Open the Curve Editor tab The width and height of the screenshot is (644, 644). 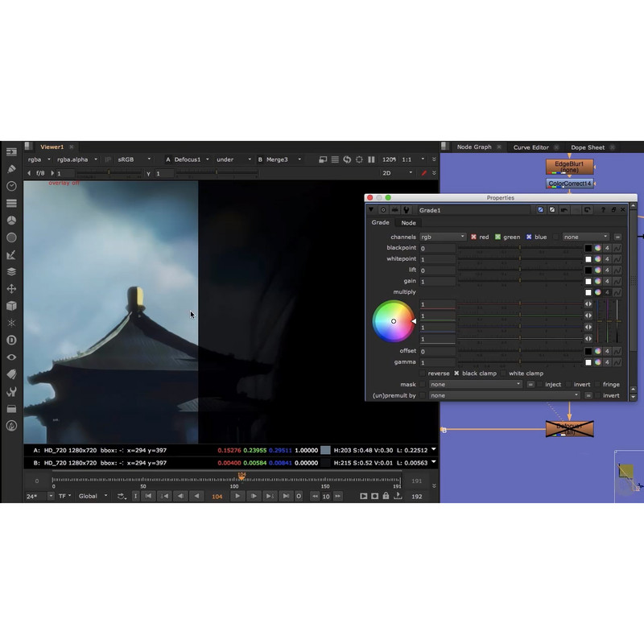[530, 147]
